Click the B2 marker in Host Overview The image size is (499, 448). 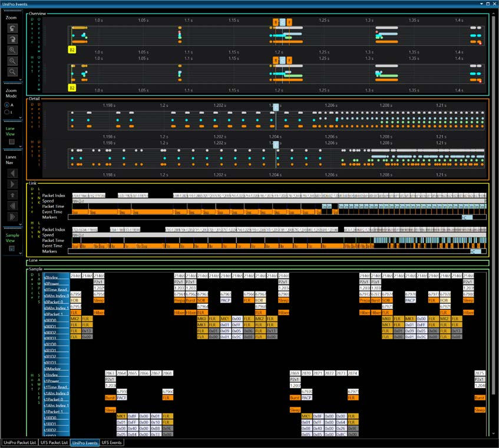[72, 88]
